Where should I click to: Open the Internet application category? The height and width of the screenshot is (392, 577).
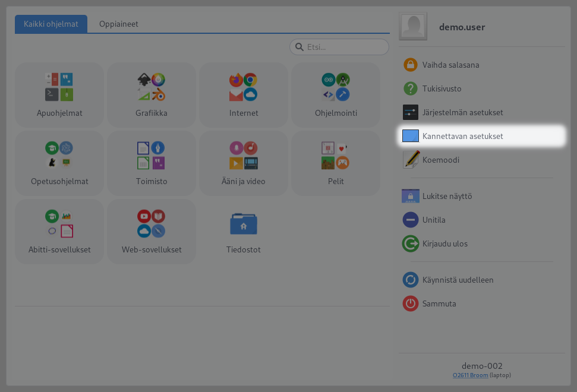[x=243, y=95]
